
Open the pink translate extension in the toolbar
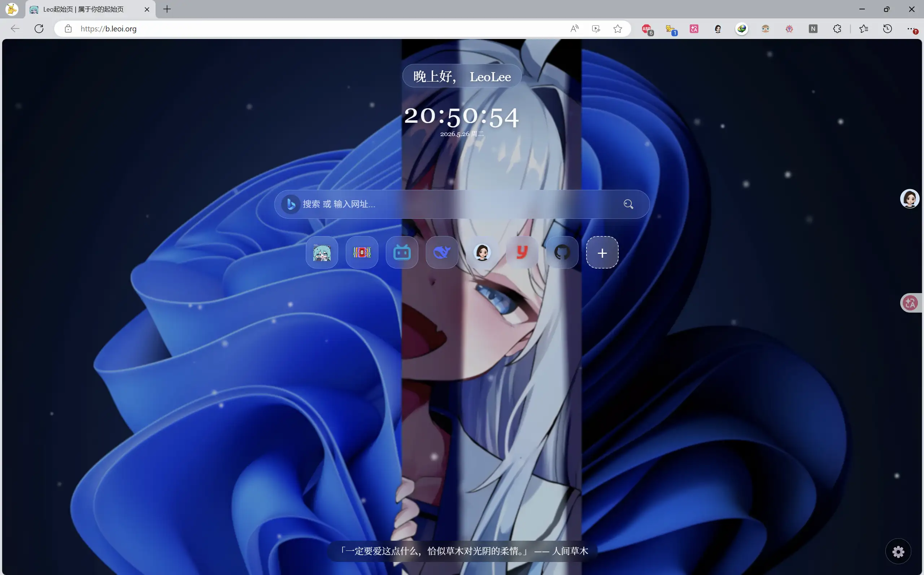[694, 29]
